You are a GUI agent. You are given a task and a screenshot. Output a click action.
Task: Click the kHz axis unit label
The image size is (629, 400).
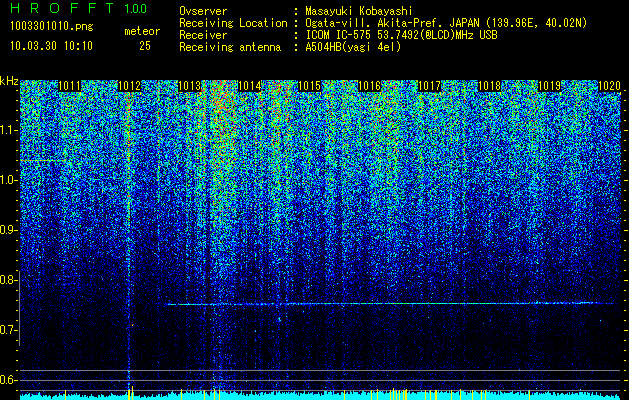pos(9,81)
